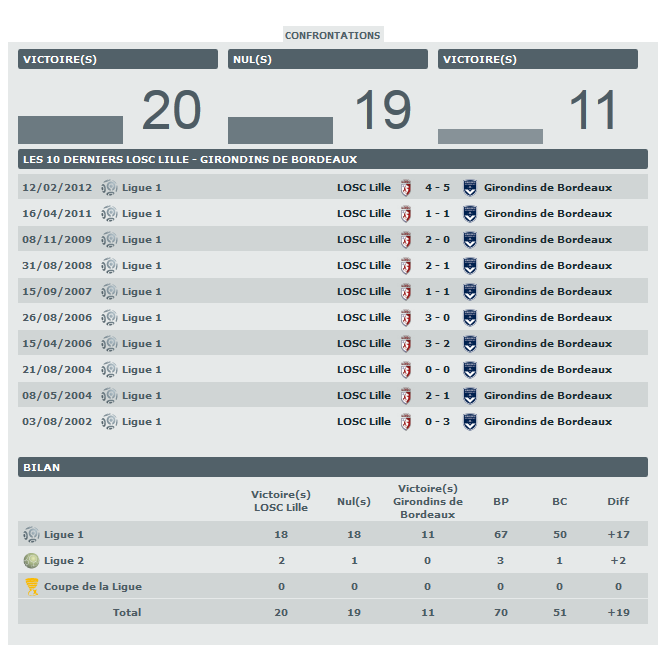This screenshot has height=649, width=668.
Task: Click Ligue 1 logo in 08/11/2009 row
Action: [109, 240]
